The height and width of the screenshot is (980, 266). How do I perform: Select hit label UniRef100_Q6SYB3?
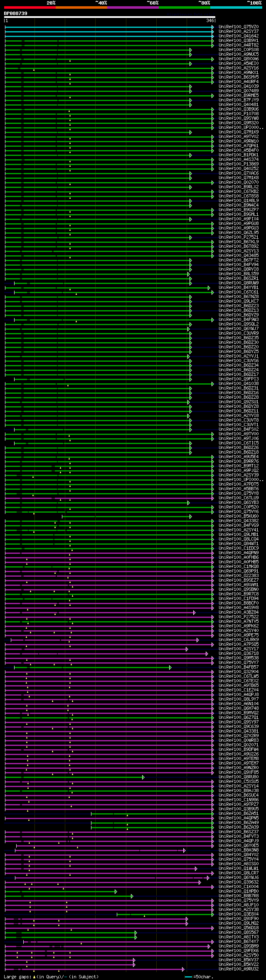click(239, 503)
